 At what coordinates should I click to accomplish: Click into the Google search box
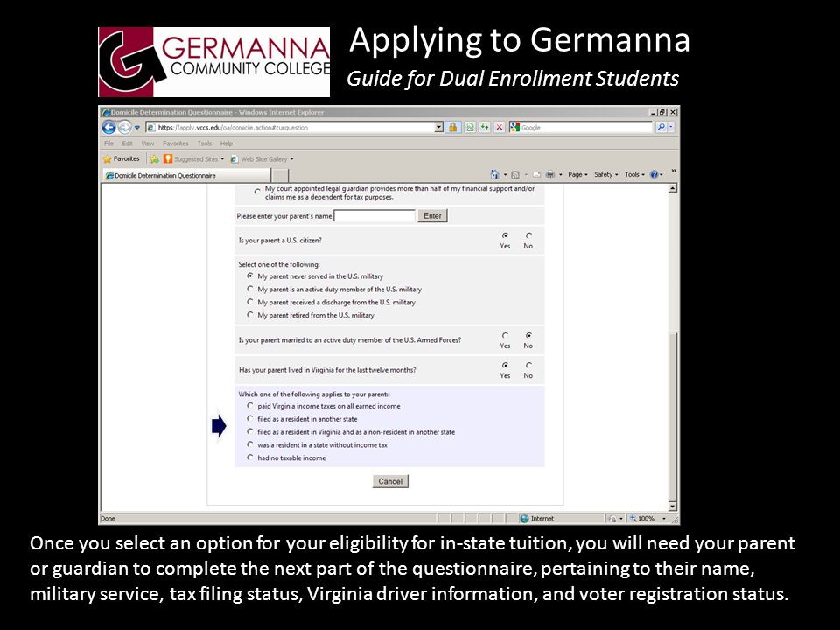[x=585, y=128]
